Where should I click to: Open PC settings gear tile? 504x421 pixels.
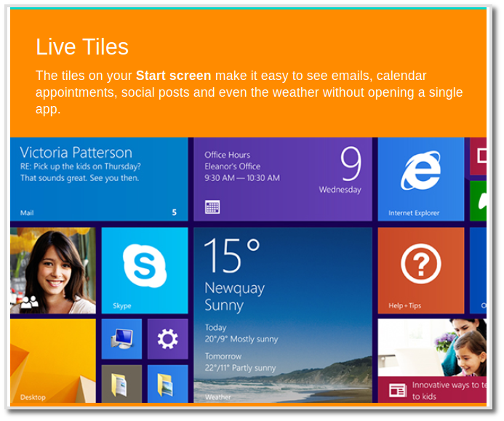click(167, 339)
